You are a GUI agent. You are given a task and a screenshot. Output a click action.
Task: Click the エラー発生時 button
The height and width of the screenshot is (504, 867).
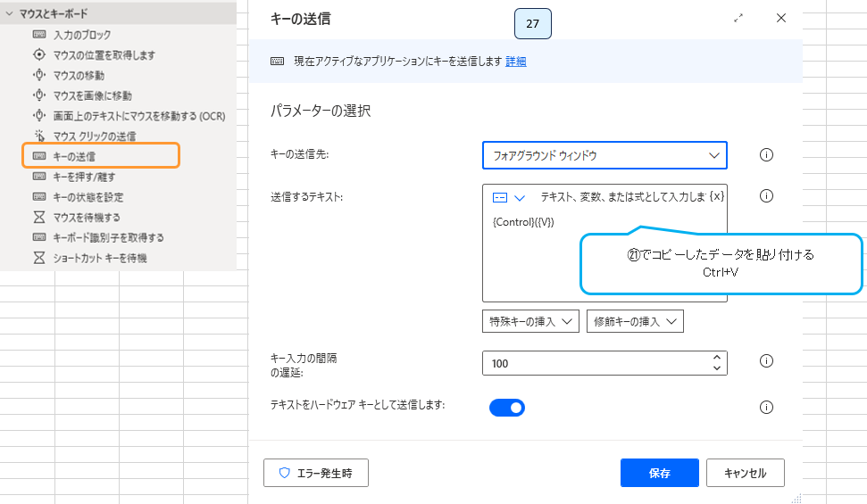click(316, 473)
